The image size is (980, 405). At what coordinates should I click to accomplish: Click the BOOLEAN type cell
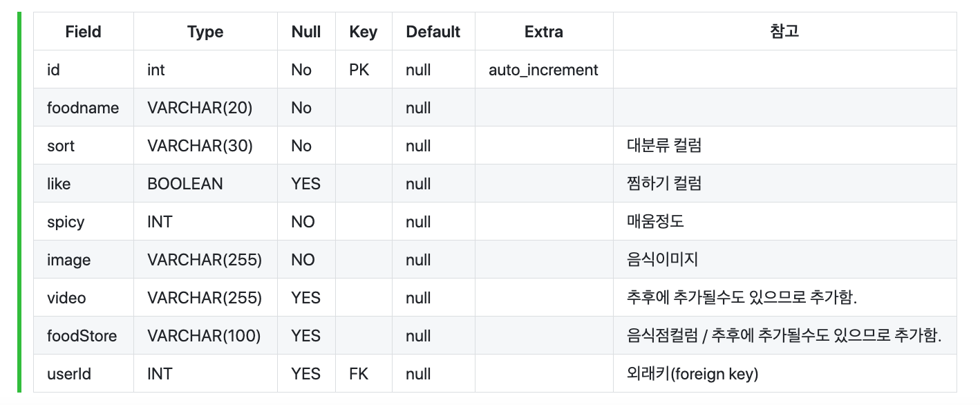(205, 184)
